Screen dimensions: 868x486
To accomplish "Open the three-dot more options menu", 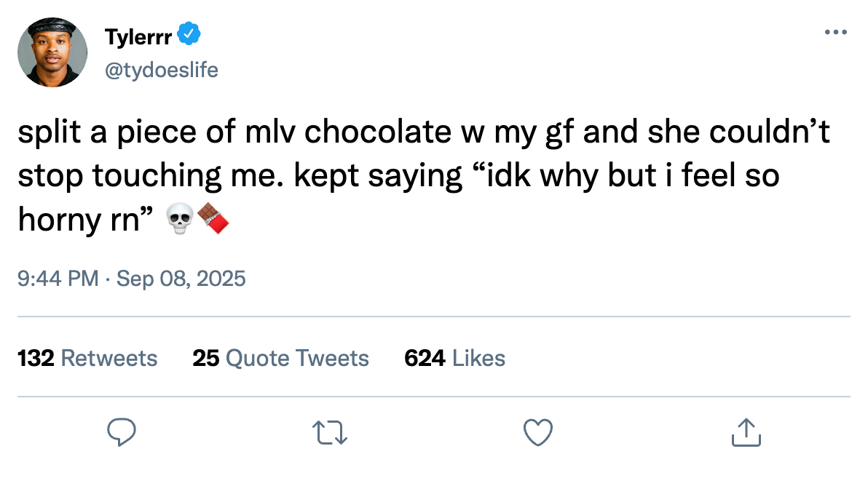I will [x=835, y=33].
